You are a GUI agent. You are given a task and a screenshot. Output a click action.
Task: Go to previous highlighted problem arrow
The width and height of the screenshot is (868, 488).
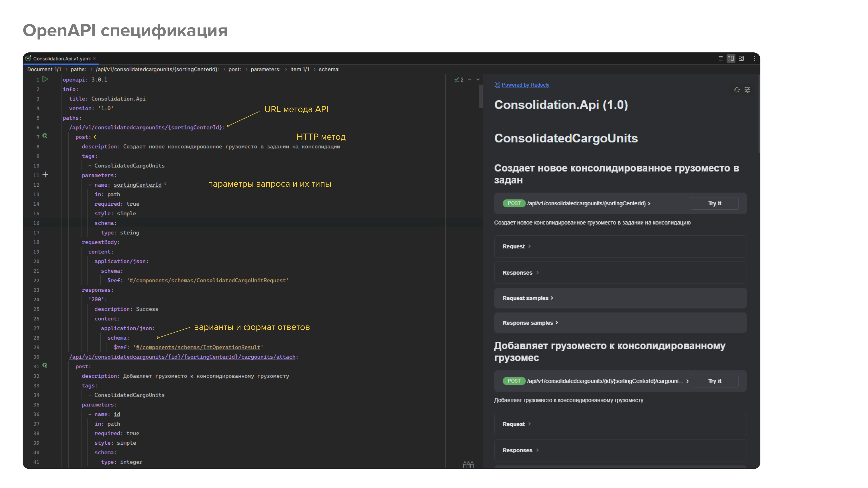point(469,80)
